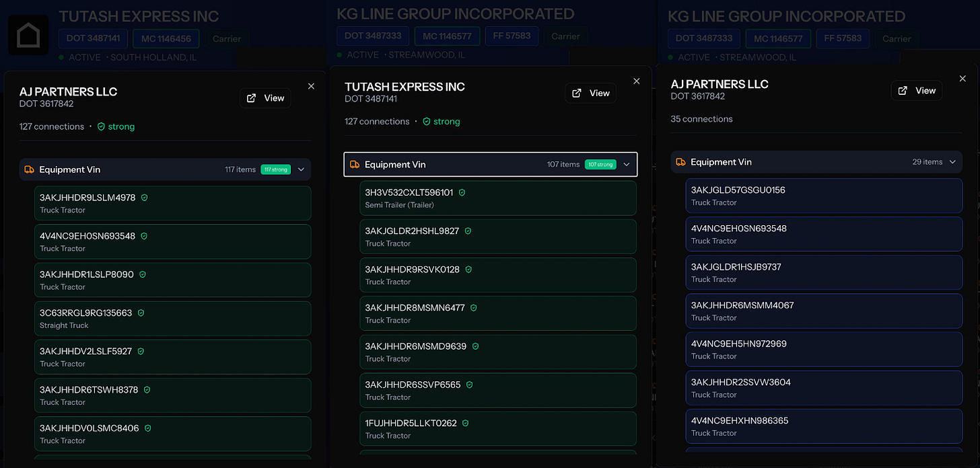This screenshot has height=468, width=980.
Task: Click the 'Straight Truck' label
Action: [x=64, y=325]
